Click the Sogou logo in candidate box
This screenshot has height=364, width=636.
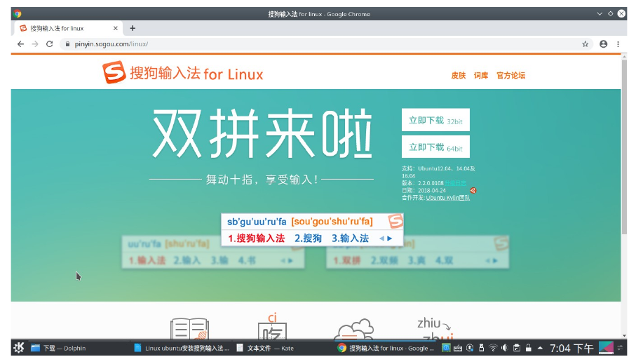(x=395, y=221)
